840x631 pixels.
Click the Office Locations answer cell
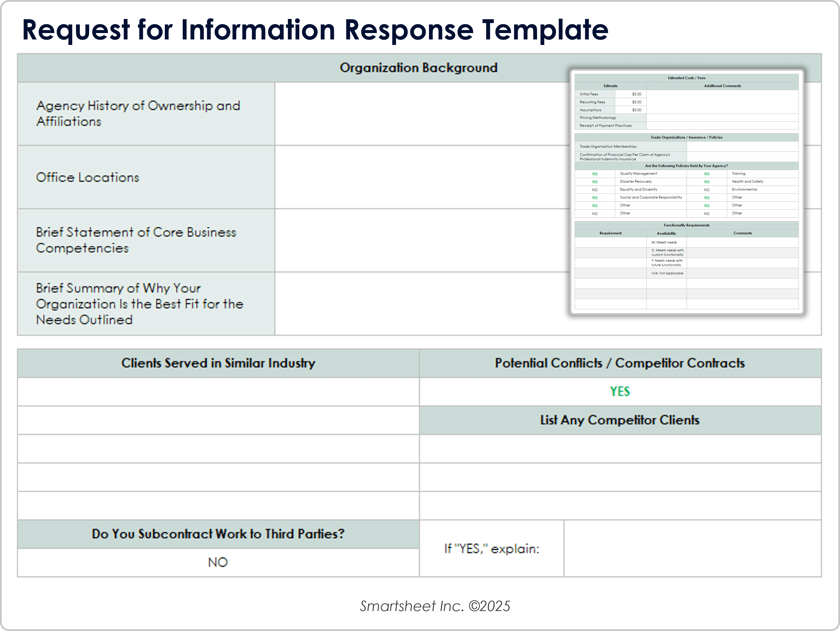[x=418, y=177]
